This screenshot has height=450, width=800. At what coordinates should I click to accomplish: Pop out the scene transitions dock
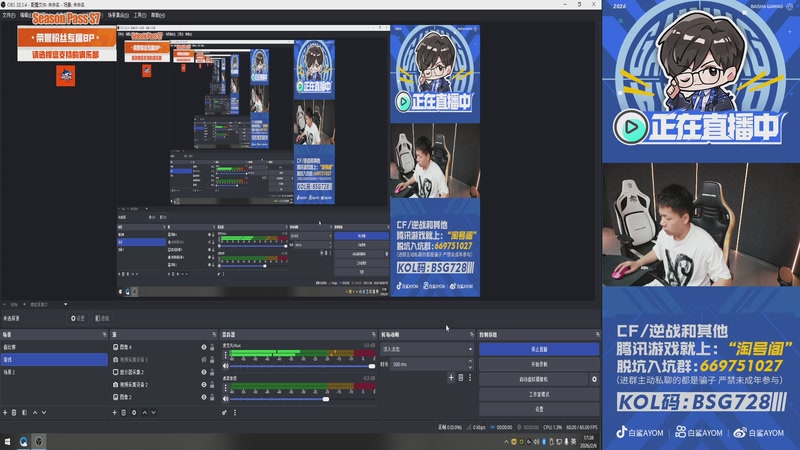pos(471,335)
